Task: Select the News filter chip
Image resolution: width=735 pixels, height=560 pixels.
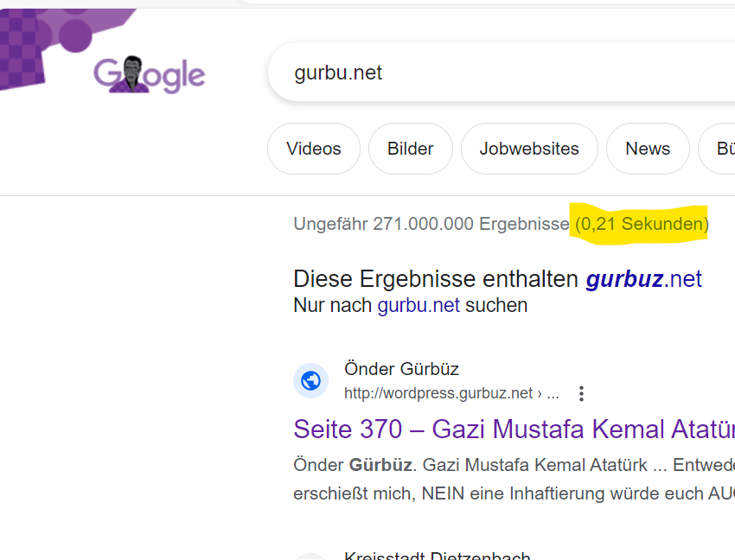Action: coord(648,149)
